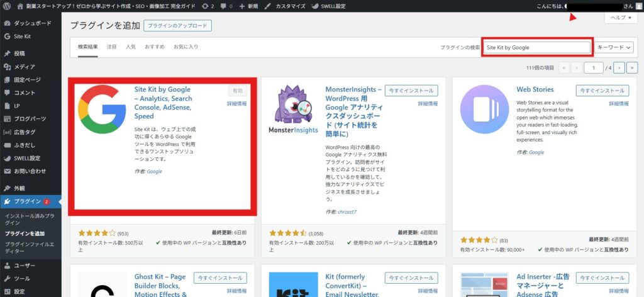
Task: Open the Site Kit by Google title link
Action: pyautogui.click(x=164, y=103)
